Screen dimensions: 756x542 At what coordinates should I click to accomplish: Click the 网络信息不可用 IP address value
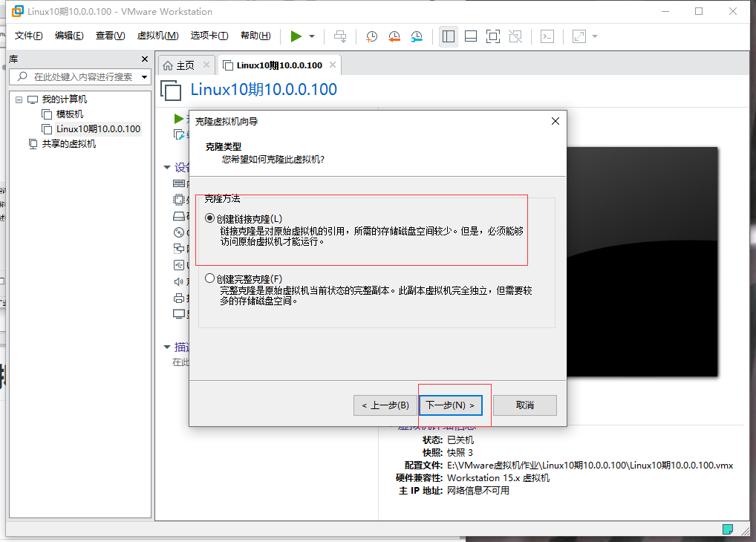(x=478, y=491)
